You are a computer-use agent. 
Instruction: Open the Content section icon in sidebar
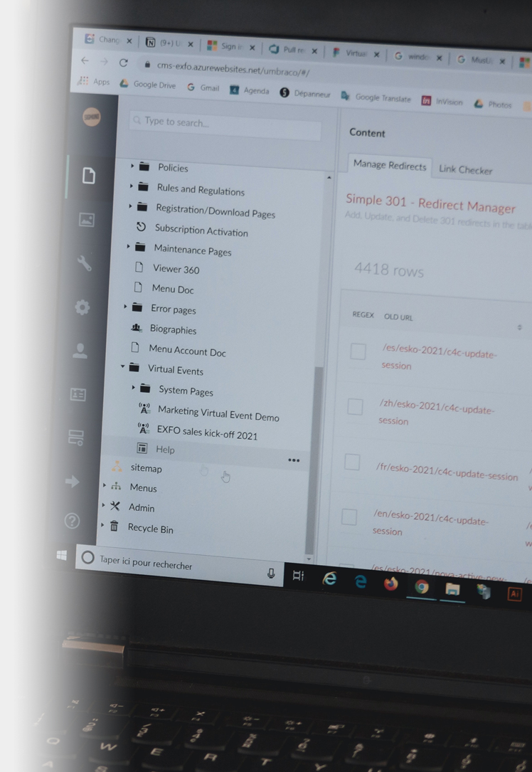click(89, 176)
